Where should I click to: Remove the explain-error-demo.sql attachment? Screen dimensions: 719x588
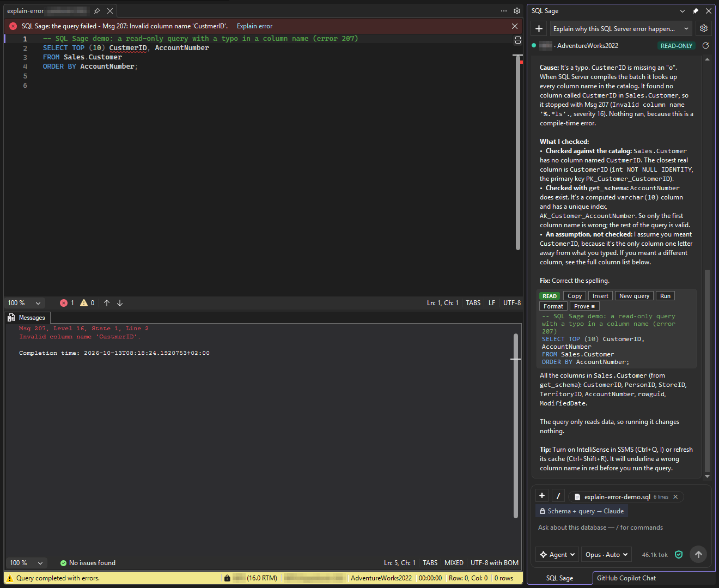[x=675, y=497]
